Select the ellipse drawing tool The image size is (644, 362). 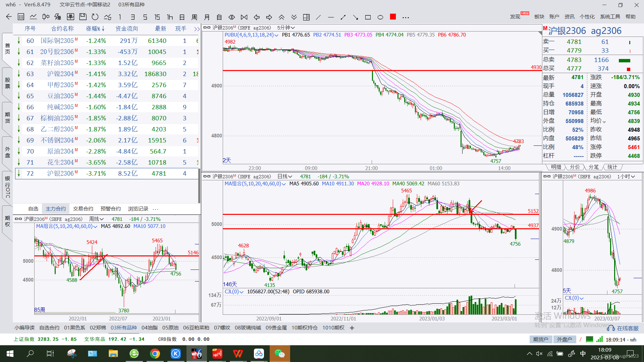380,17
